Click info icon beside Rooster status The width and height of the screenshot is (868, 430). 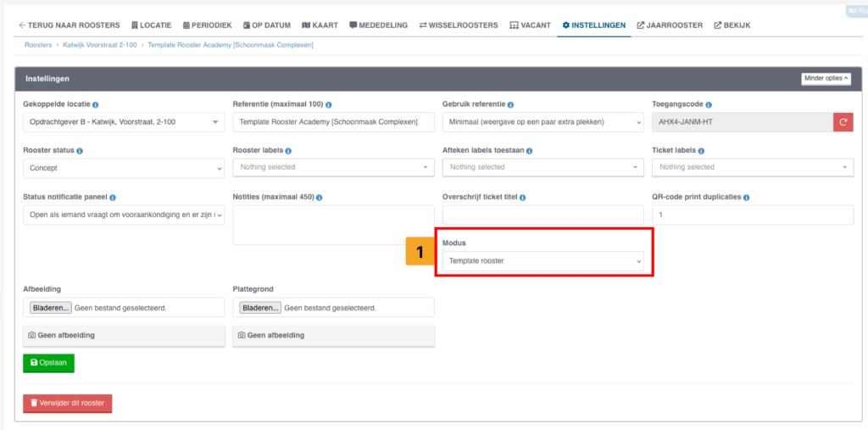coord(80,150)
